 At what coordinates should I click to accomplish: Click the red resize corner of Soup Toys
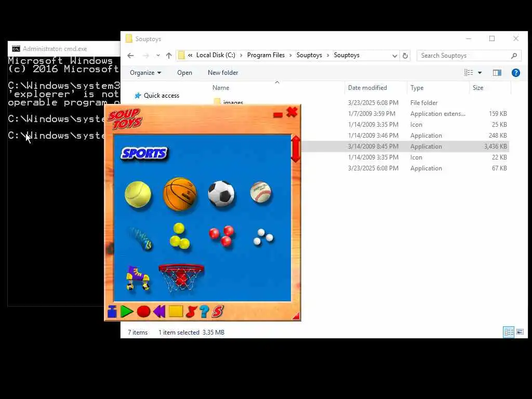point(296,316)
